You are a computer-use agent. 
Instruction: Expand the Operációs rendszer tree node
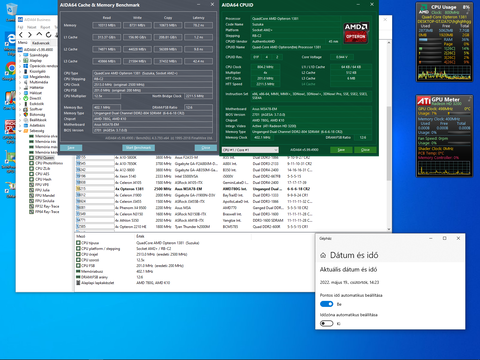click(20, 66)
